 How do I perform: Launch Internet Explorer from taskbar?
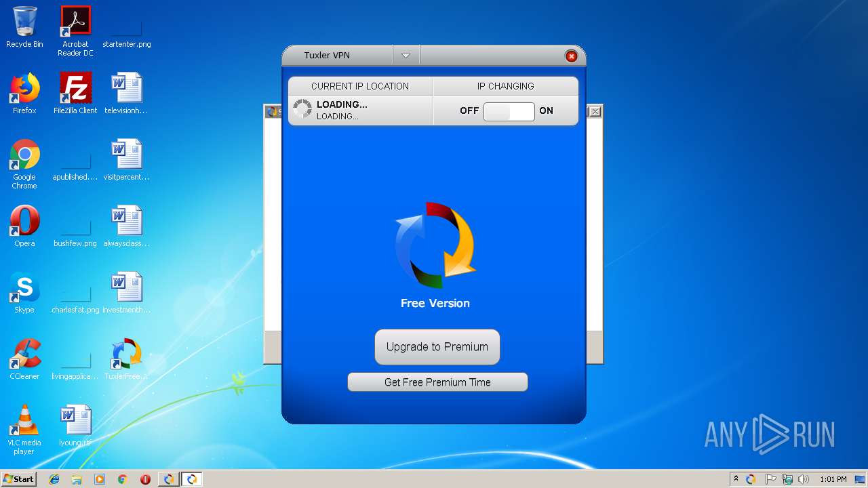[54, 479]
